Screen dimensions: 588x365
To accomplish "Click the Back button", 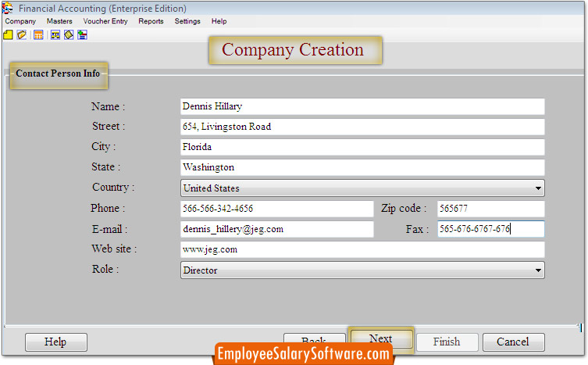I will click(314, 339).
